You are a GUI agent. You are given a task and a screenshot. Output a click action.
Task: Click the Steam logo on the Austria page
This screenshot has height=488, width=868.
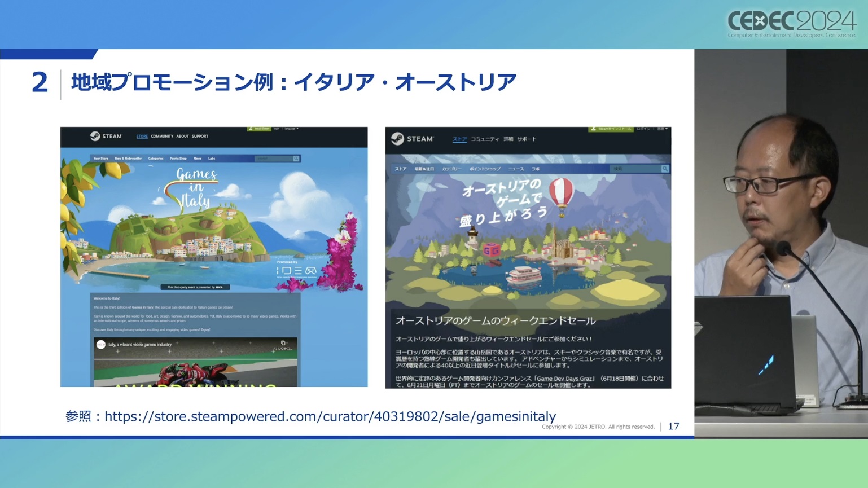pyautogui.click(x=413, y=139)
